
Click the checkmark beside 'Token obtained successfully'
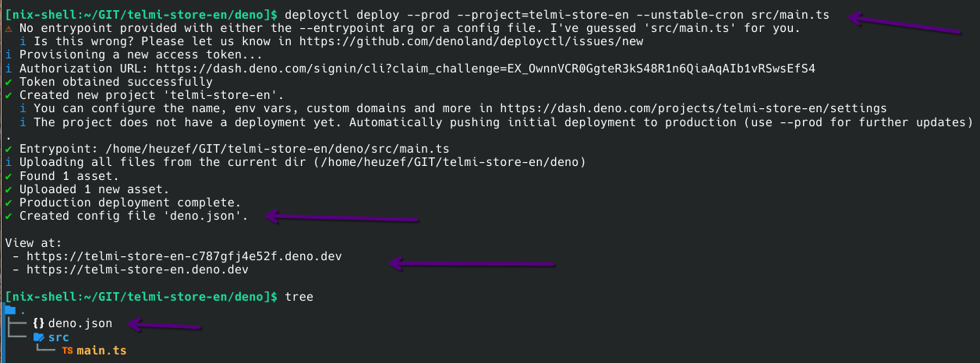[9, 82]
